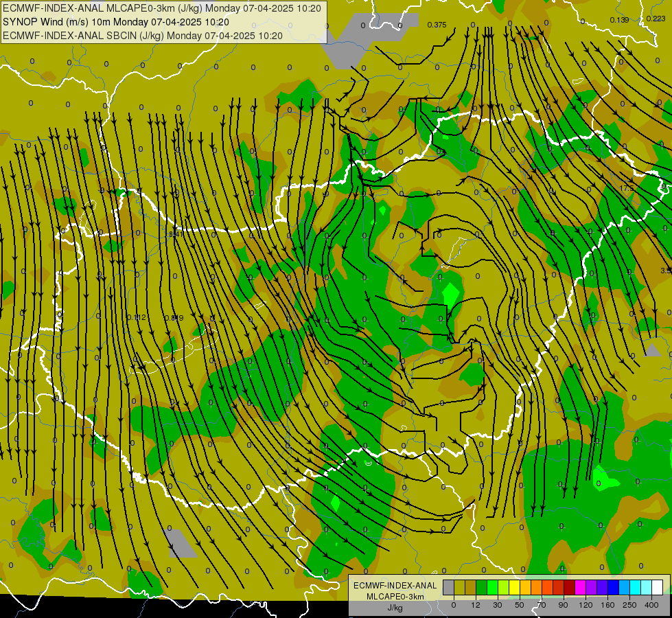Click the map value 0.223
This screenshot has height=618, width=672.
click(x=656, y=19)
